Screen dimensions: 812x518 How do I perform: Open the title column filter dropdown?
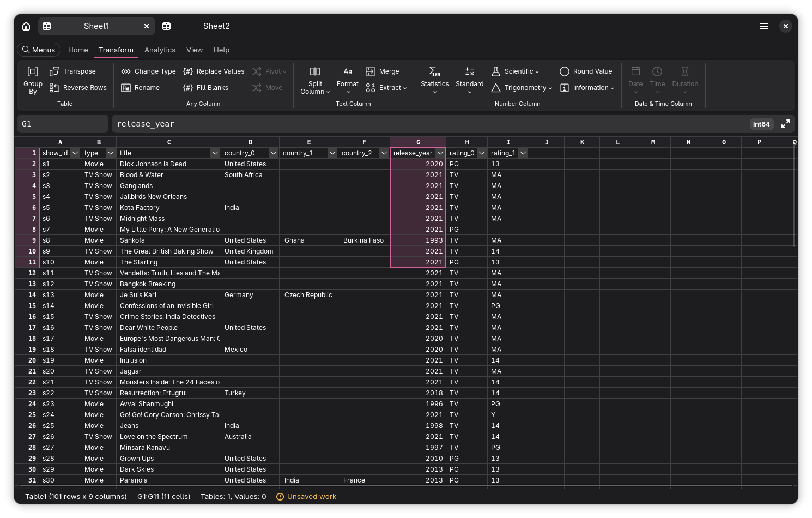click(x=215, y=153)
